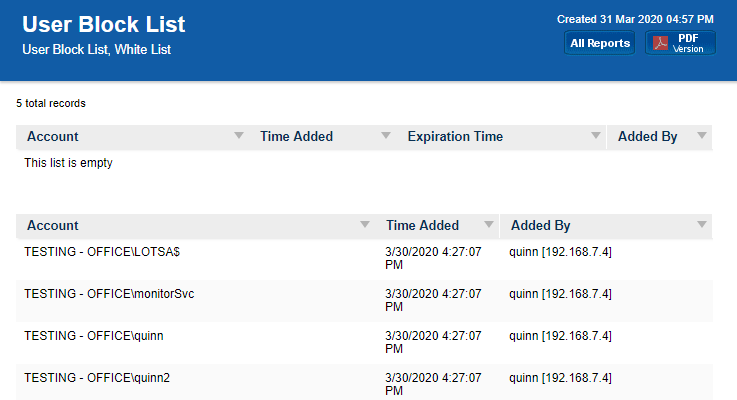Click the User Block List title
The image size is (737, 400).
click(104, 25)
